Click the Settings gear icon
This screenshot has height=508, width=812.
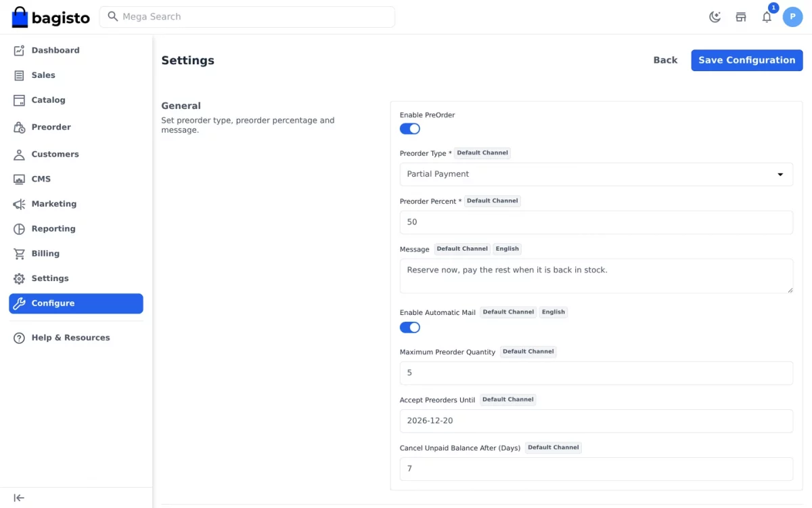pyautogui.click(x=19, y=278)
